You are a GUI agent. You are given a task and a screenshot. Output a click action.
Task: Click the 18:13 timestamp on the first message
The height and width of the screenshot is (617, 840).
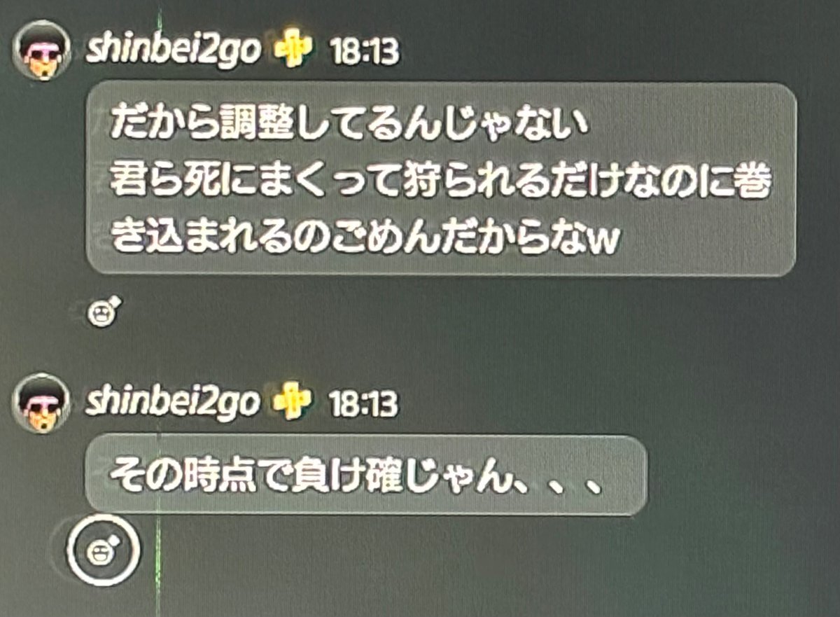pos(364,53)
